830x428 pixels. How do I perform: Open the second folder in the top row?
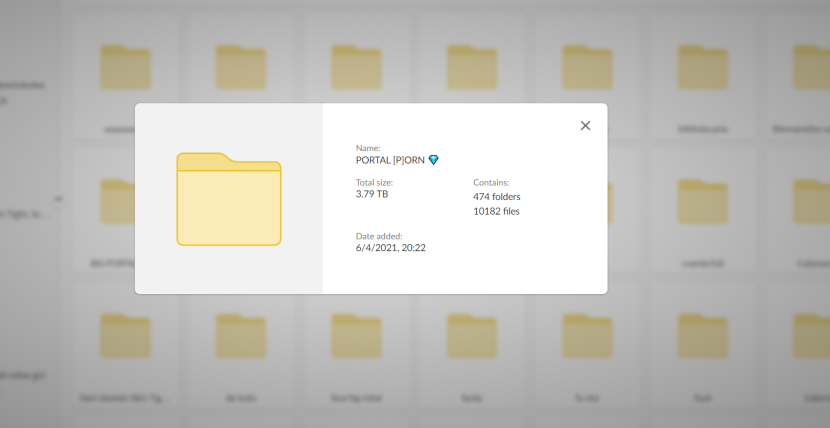pos(241,67)
